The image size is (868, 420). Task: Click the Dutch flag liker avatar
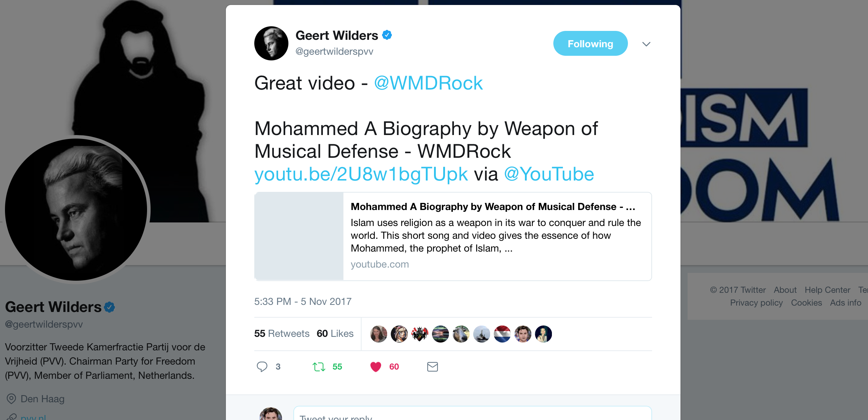502,334
